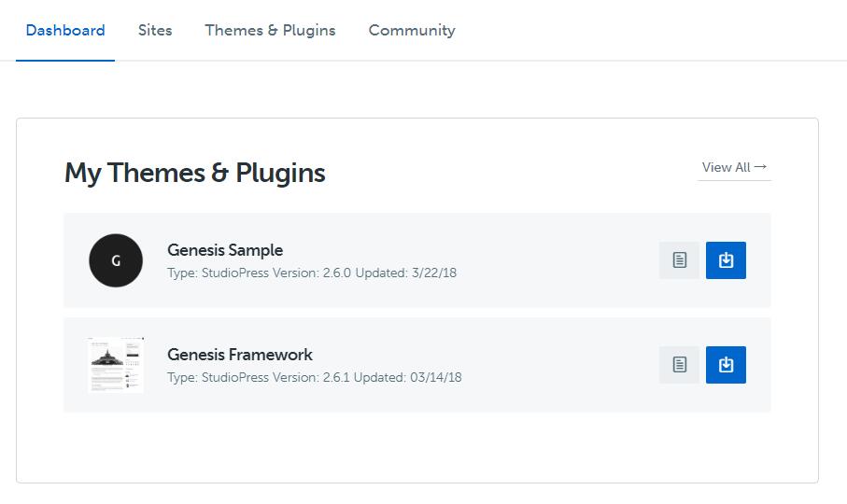Click the Genesis Framework title
Screen dimensions: 847x504
coord(240,355)
